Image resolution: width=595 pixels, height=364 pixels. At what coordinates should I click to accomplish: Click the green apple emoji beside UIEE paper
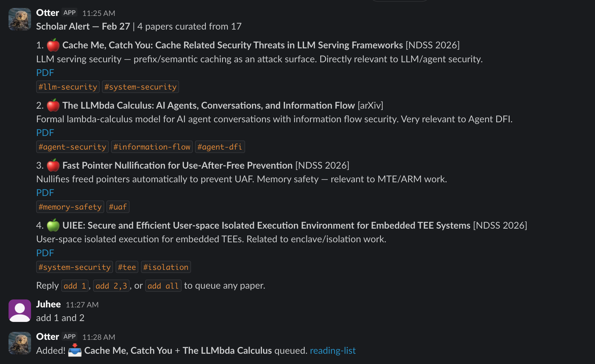pyautogui.click(x=53, y=225)
